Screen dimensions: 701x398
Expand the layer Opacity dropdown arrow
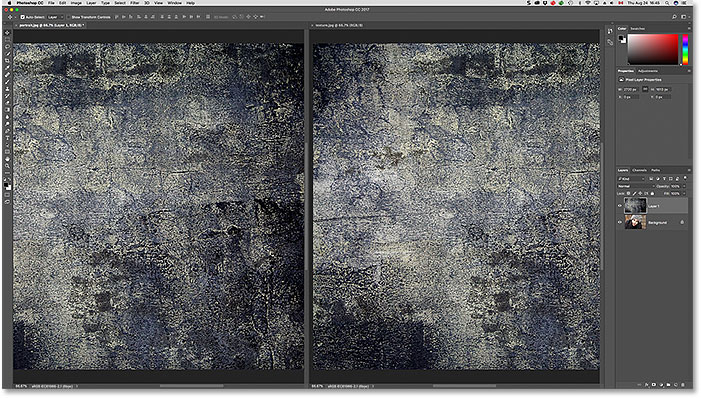click(x=684, y=186)
